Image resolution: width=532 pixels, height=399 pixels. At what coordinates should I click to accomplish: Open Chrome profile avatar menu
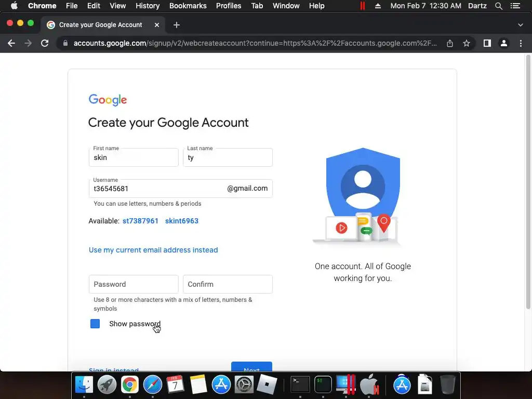coord(504,43)
